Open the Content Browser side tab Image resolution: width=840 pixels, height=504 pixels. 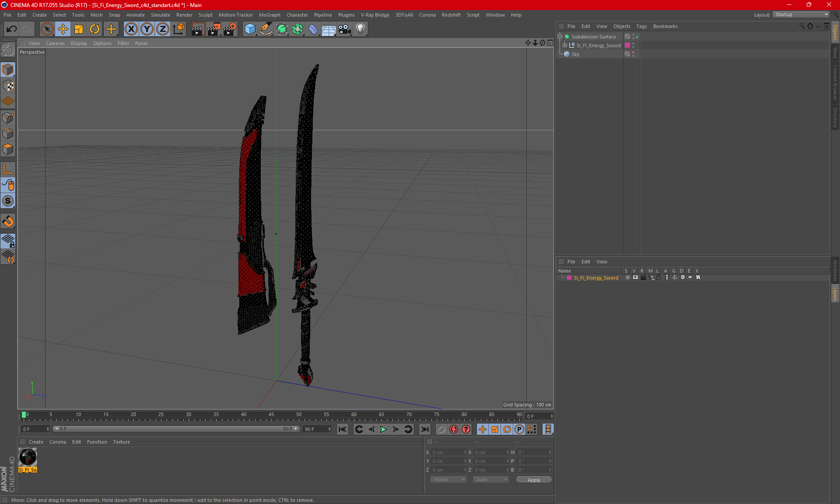coord(835,82)
